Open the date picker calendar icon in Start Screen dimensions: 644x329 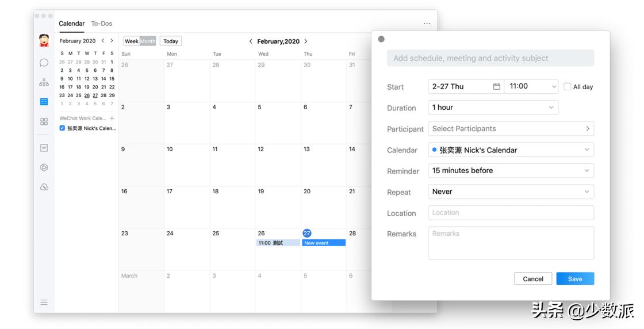[497, 86]
